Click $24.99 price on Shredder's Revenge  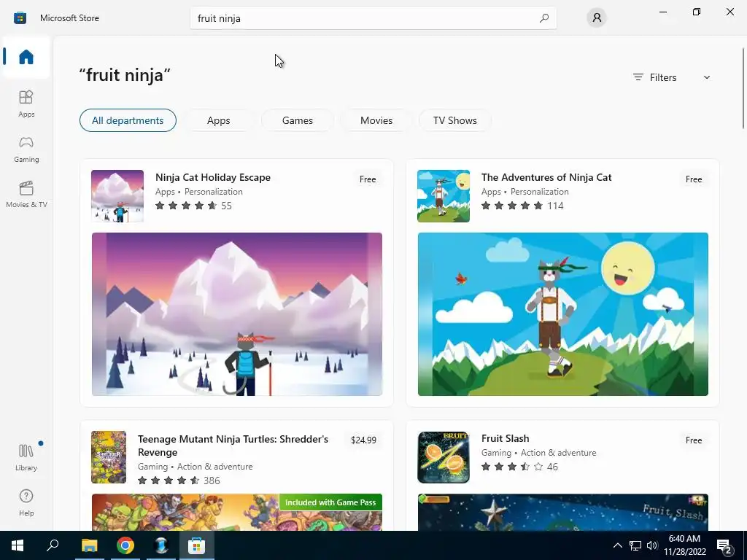[x=363, y=440]
